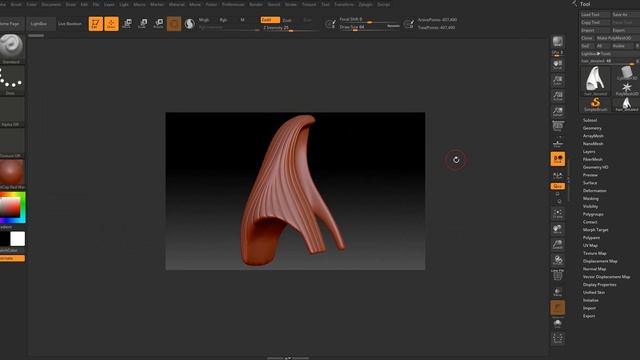The height and width of the screenshot is (360, 640).
Task: Click the Copy Tool button
Action: [595, 22]
